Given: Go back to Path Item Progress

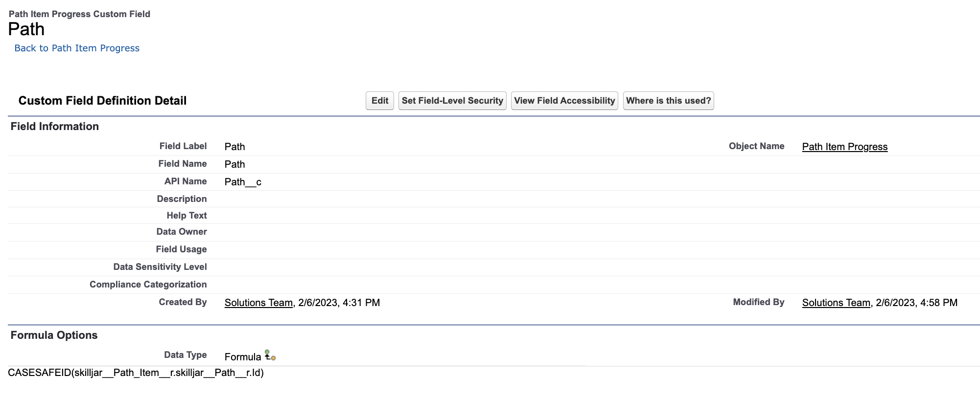Looking at the screenshot, I should tap(77, 48).
